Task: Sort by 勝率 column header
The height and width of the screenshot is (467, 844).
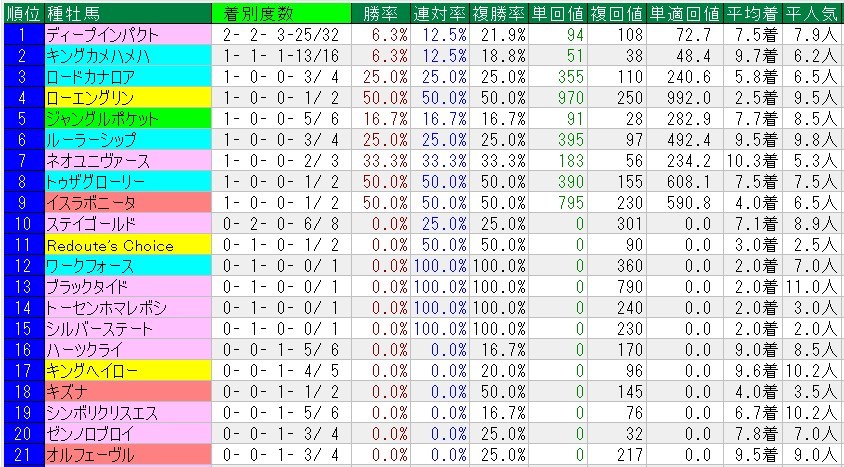Action: (x=380, y=13)
